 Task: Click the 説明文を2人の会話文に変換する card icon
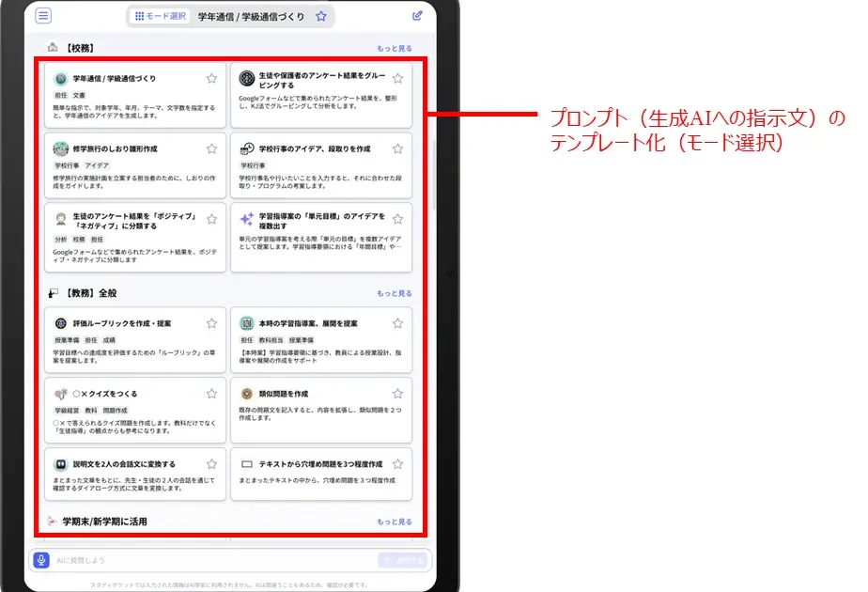(x=60, y=464)
